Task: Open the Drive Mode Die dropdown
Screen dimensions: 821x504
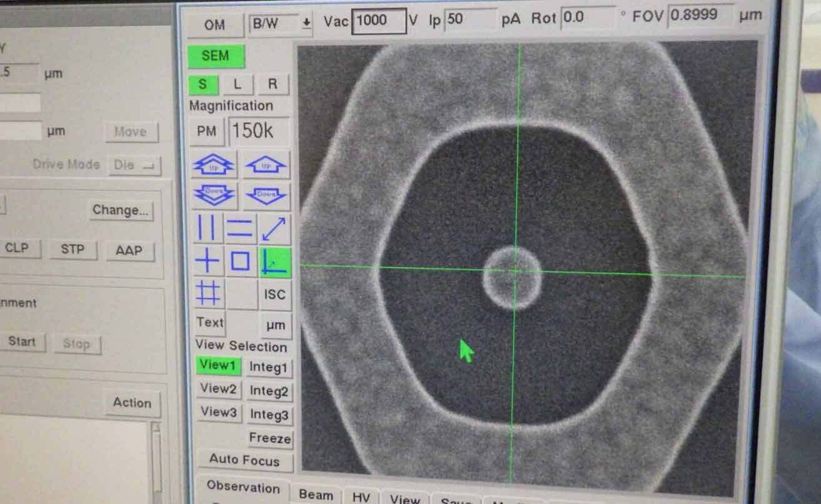Action: (x=134, y=166)
